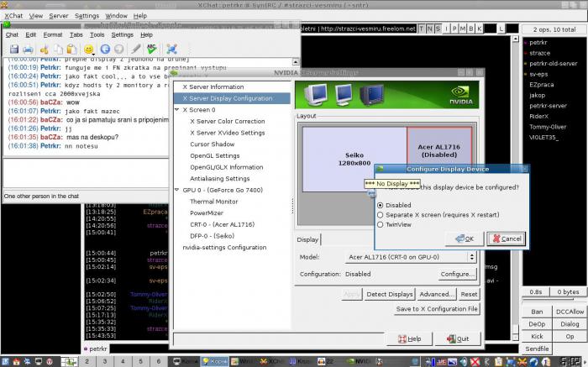Viewport: 588px width, 367px height.
Task: Select the Disabled radio option
Action: click(394, 205)
